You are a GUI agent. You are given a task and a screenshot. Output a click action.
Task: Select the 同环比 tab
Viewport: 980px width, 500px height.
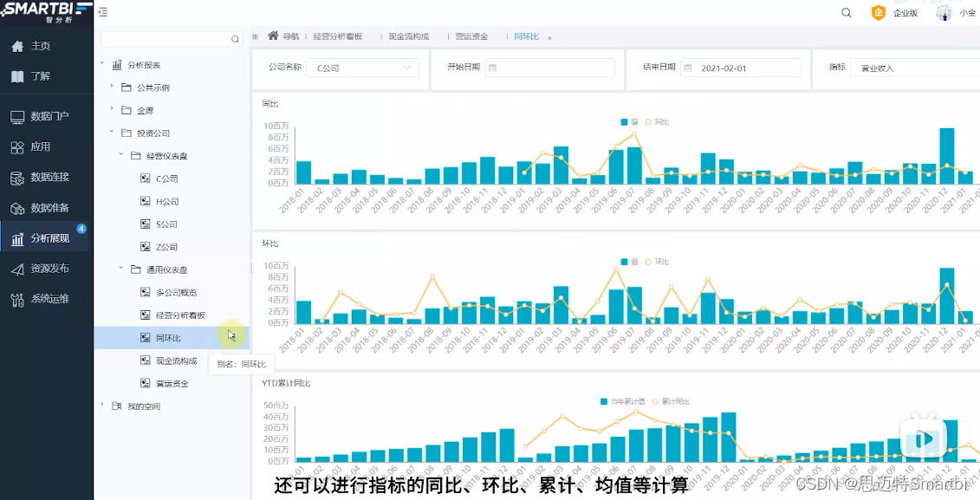click(x=526, y=36)
